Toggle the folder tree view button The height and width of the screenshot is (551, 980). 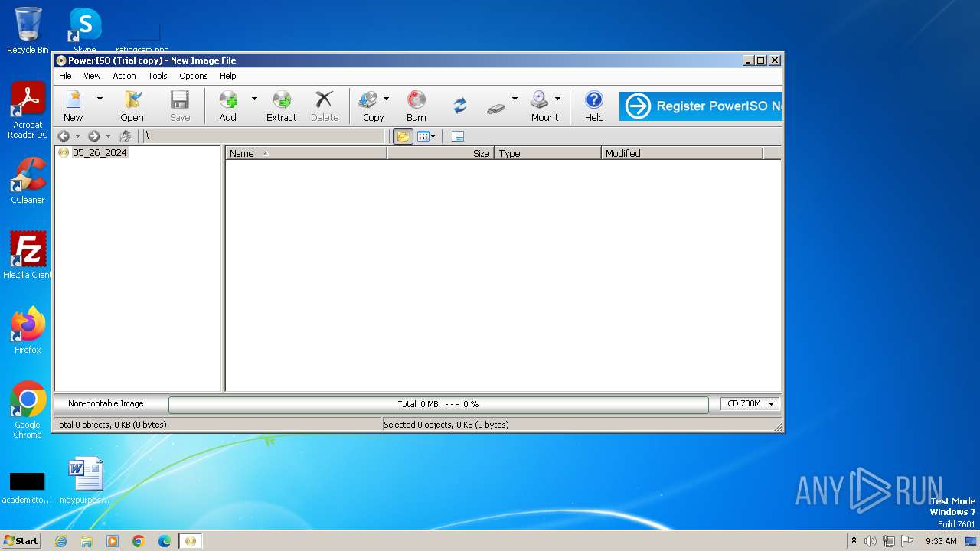click(403, 136)
